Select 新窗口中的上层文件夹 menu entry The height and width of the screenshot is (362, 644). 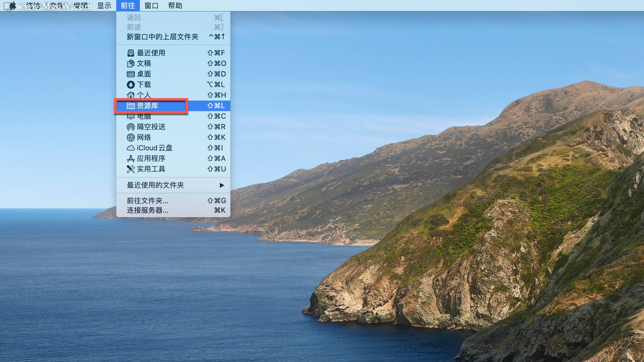pyautogui.click(x=163, y=37)
